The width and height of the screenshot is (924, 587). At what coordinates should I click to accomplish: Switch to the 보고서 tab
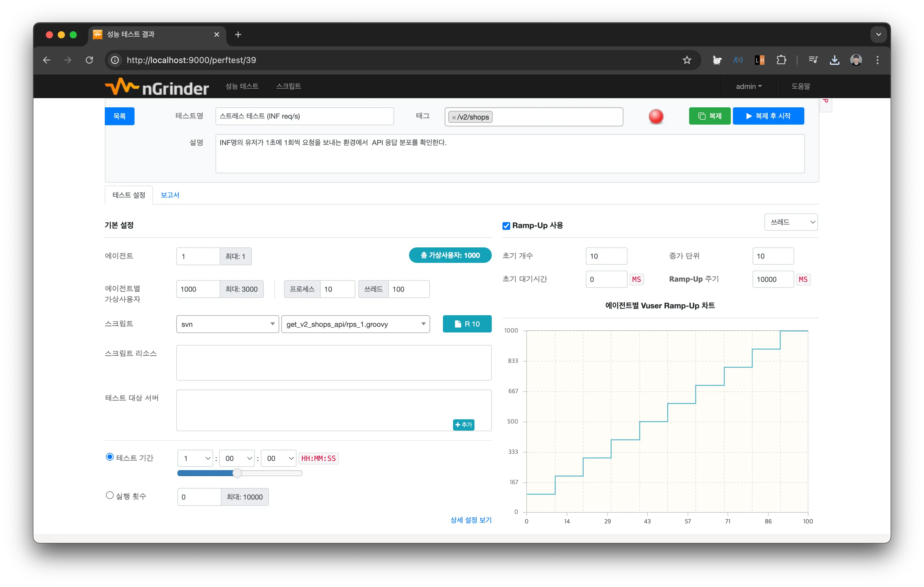[170, 195]
